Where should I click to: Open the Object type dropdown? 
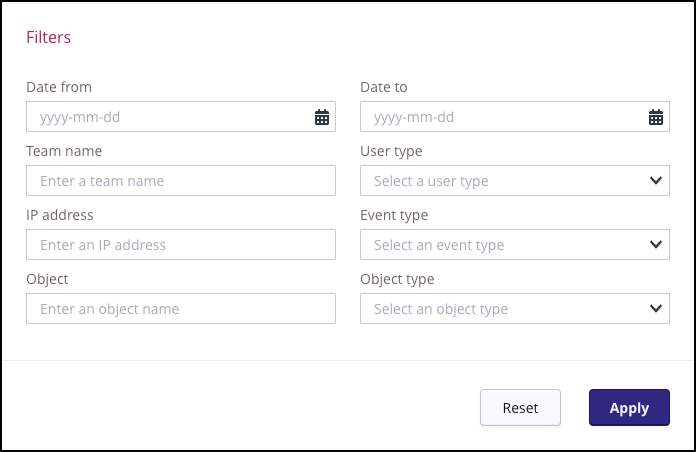514,309
